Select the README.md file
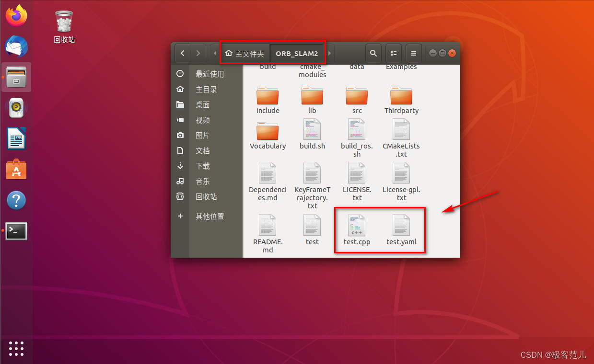 click(268, 234)
